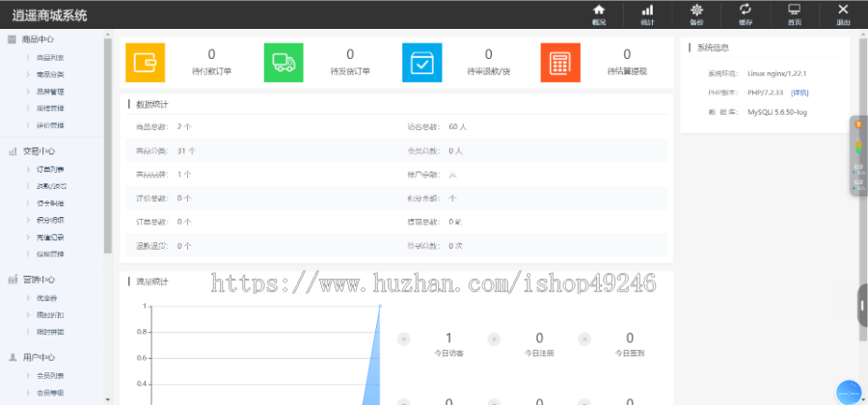Click the 营销中心 chart icon

tap(13, 280)
